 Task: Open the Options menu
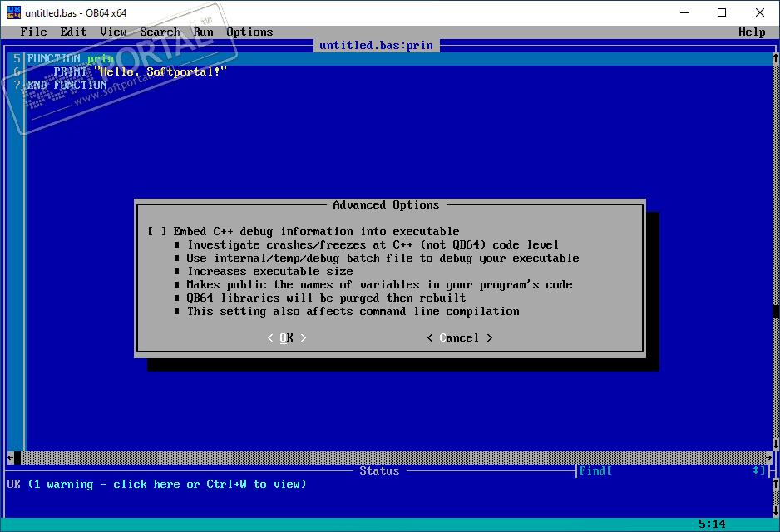coord(249,32)
